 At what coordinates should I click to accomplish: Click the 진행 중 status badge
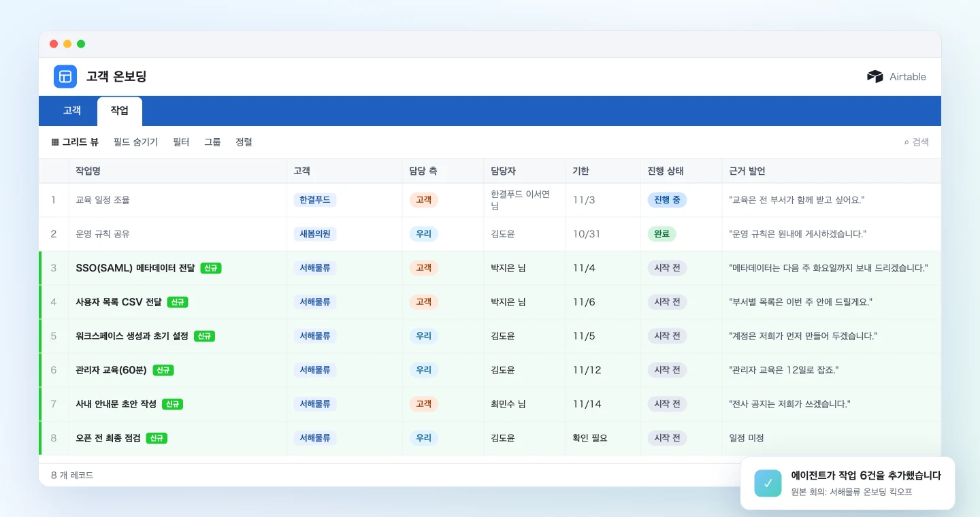click(667, 200)
